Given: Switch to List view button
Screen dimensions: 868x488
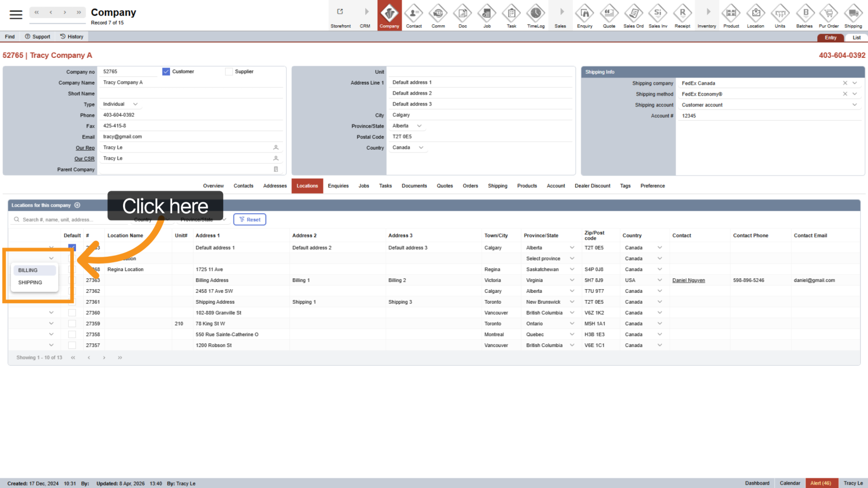Looking at the screenshot, I should click(856, 37).
